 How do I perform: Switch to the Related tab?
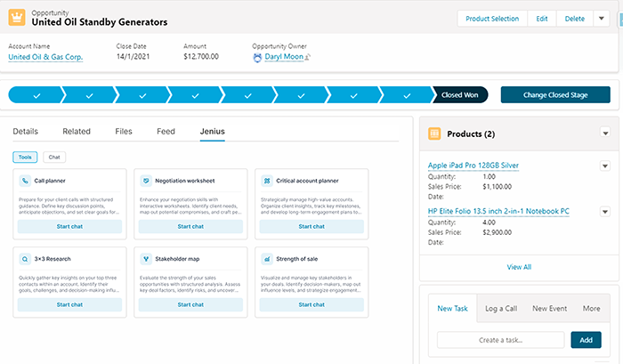77,131
